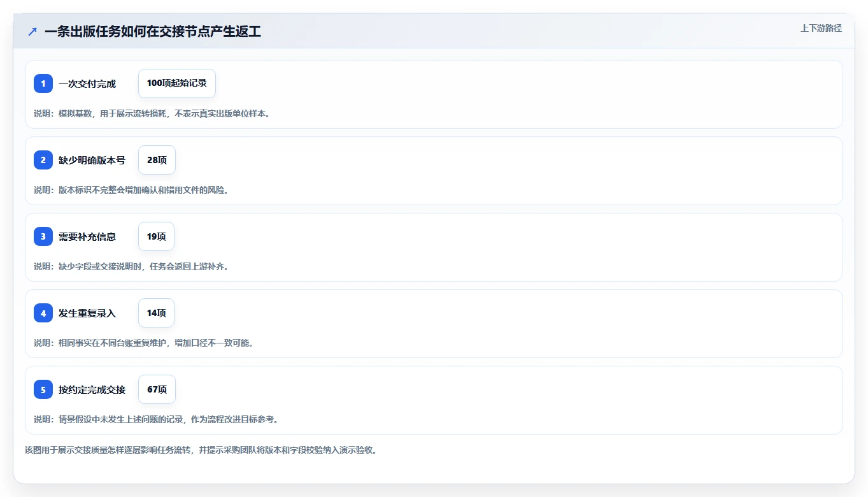The width and height of the screenshot is (868, 497).
Task: Click the 67项 value pill
Action: tap(157, 389)
